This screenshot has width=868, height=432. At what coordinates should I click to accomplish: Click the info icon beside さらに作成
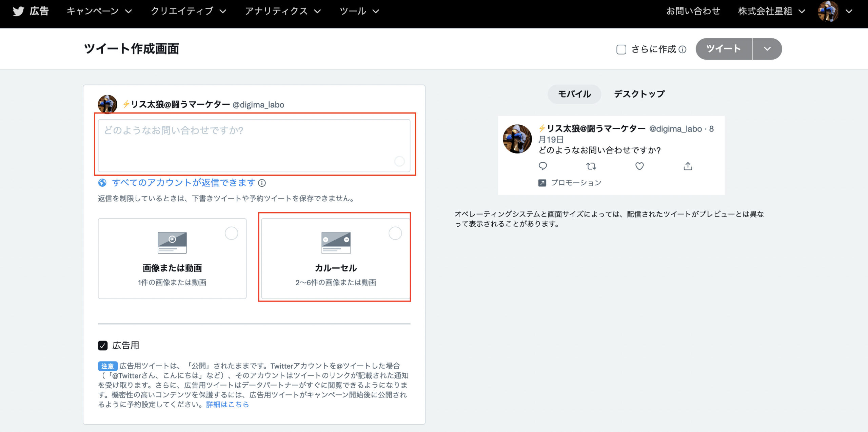[683, 49]
